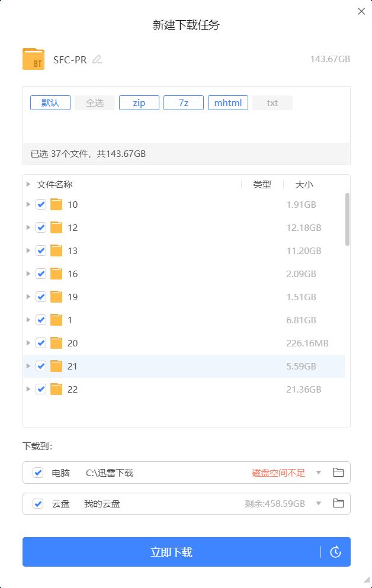
Task: Click the folder icon of row 16
Action: pos(56,274)
